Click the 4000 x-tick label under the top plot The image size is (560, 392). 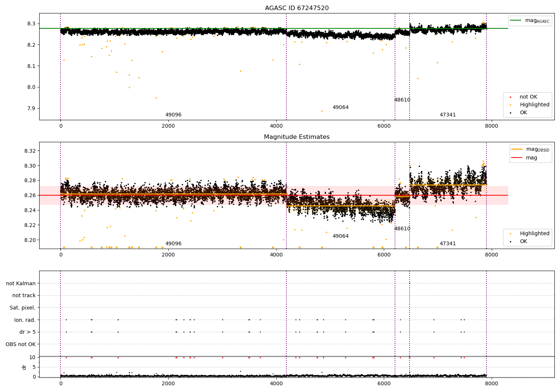(276, 126)
